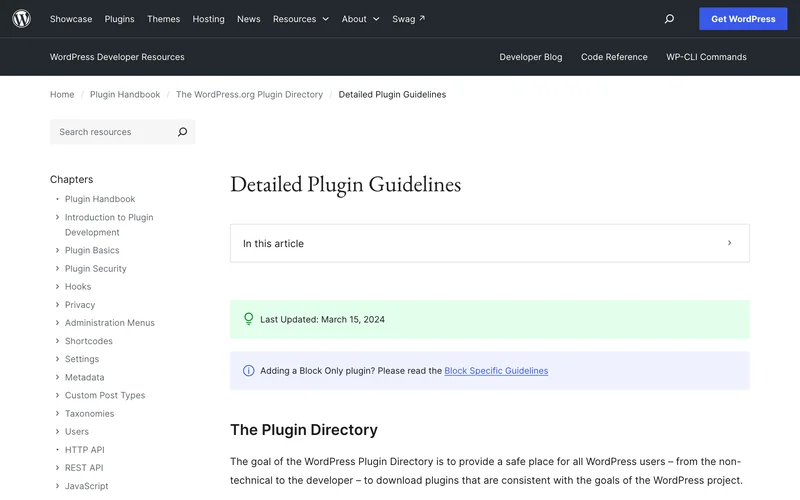Open the Taxonomies chapter link
Image resolution: width=800 pixels, height=500 pixels.
(x=89, y=413)
